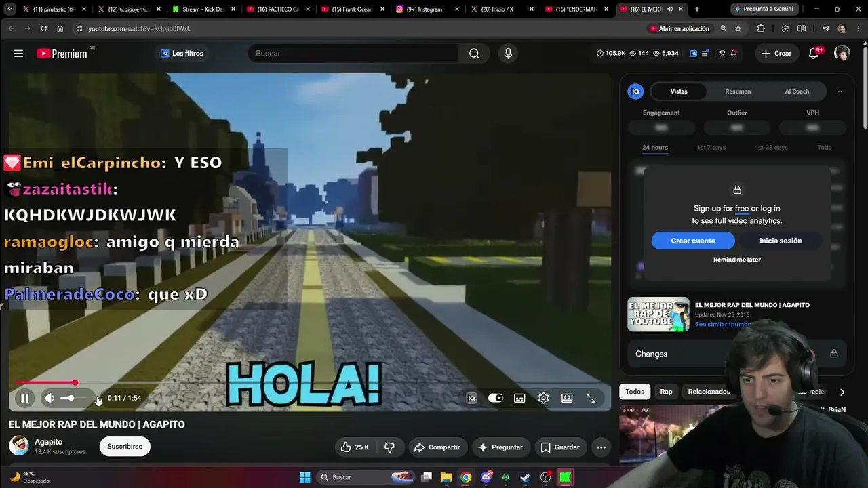Click the Remind me later link
This screenshot has width=868, height=488.
(737, 260)
